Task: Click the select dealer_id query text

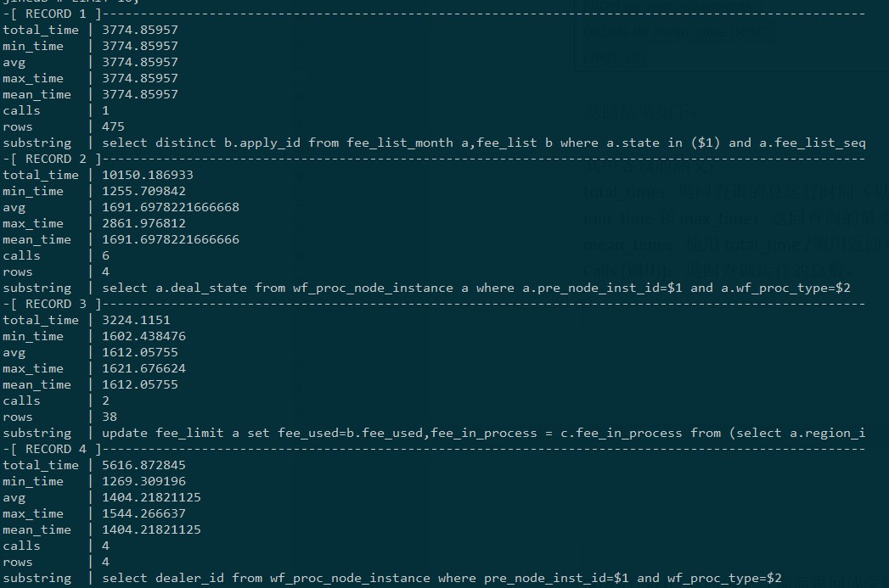Action: coord(441,578)
